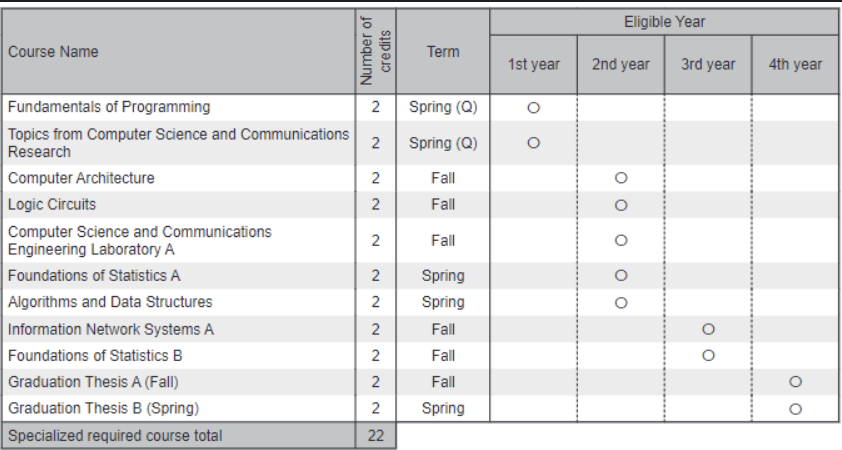Viewport: 842px width, 450px height.
Task: Click the 2nd year circle for Algorithms and Data Structures
Action: [x=620, y=302]
